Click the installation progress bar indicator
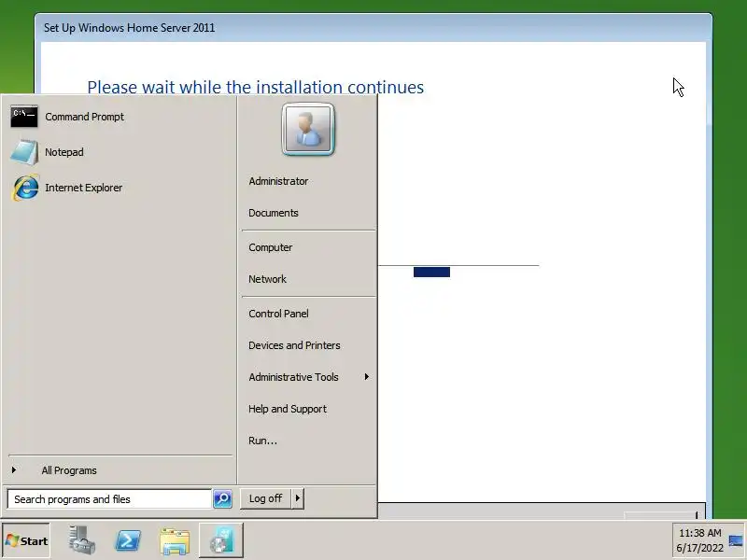747x560 pixels. point(431,272)
